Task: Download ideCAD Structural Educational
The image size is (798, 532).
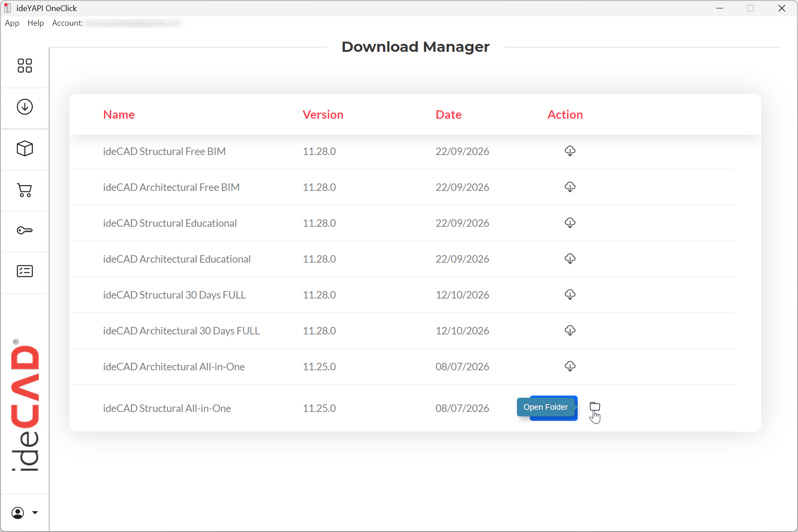Action: pyautogui.click(x=570, y=223)
